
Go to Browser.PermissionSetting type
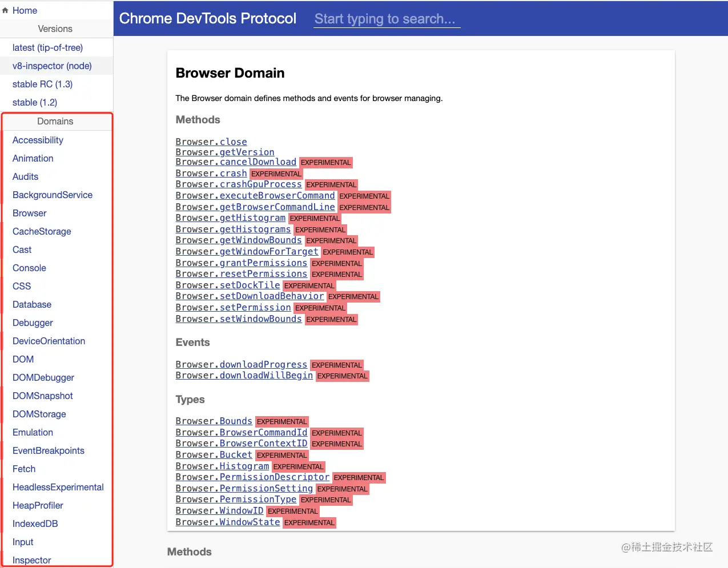point(244,488)
